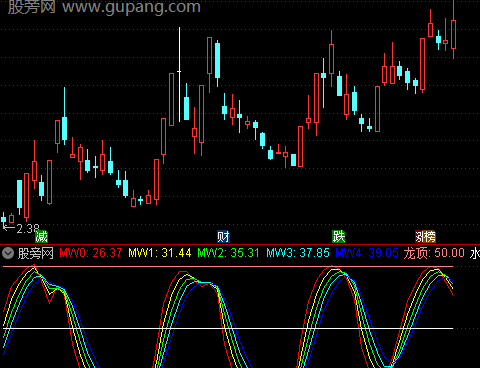Screen dimensions: 480x368
Task: Select the tall white crosshair candlestick
Action: click(179, 74)
